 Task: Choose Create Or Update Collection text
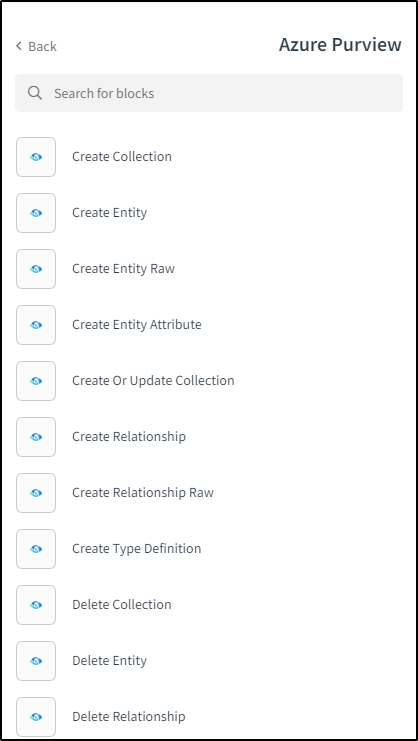pos(153,381)
